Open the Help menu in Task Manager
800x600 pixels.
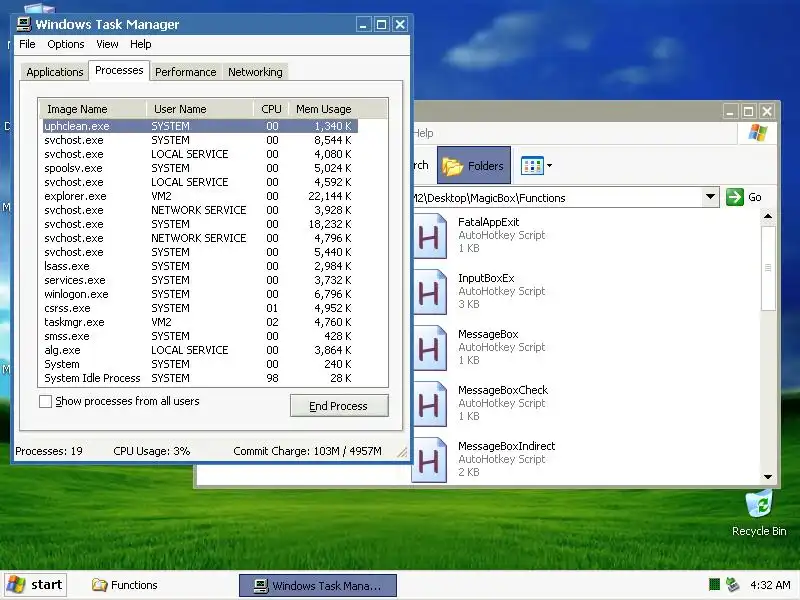141,44
